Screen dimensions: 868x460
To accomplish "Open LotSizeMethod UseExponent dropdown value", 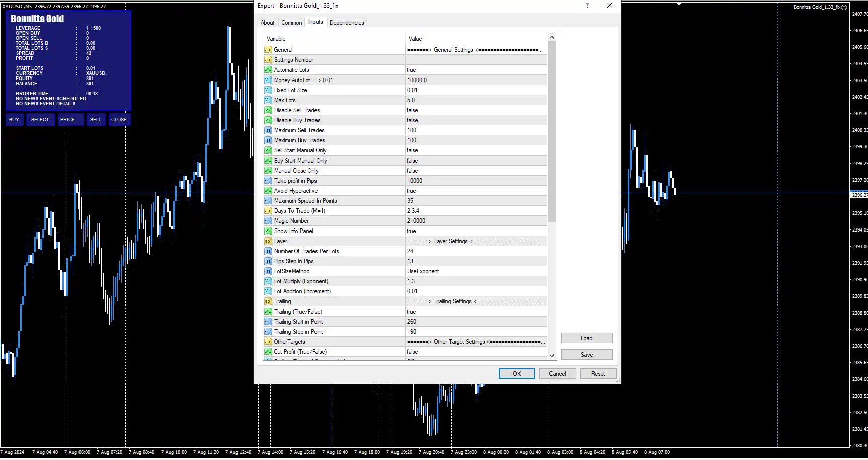I will [476, 271].
